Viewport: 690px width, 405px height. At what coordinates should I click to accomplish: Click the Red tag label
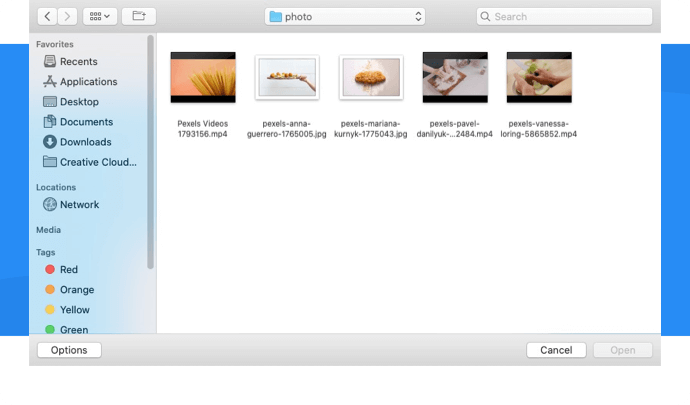[x=69, y=269]
